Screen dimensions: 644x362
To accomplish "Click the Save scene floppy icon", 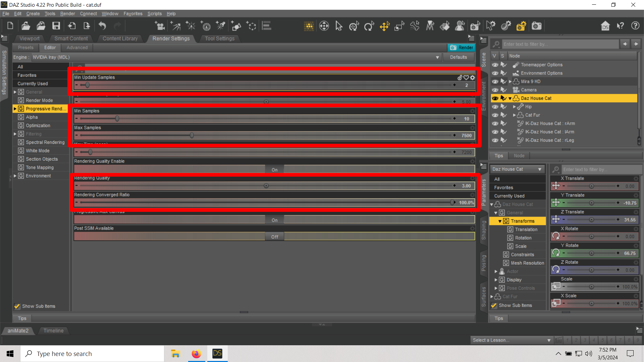I will click(x=56, y=26).
